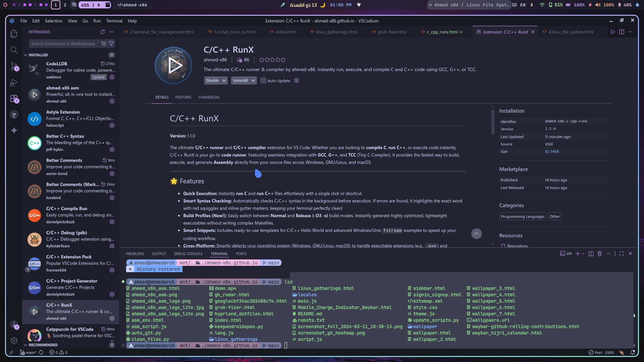Open Extensions panel more actions menu
The width and height of the screenshot is (644, 362).
tap(111, 32)
